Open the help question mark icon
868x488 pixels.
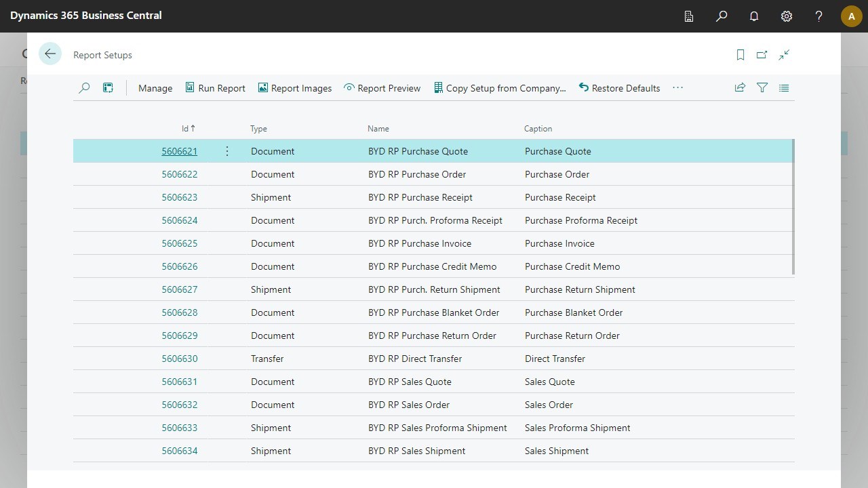click(819, 16)
